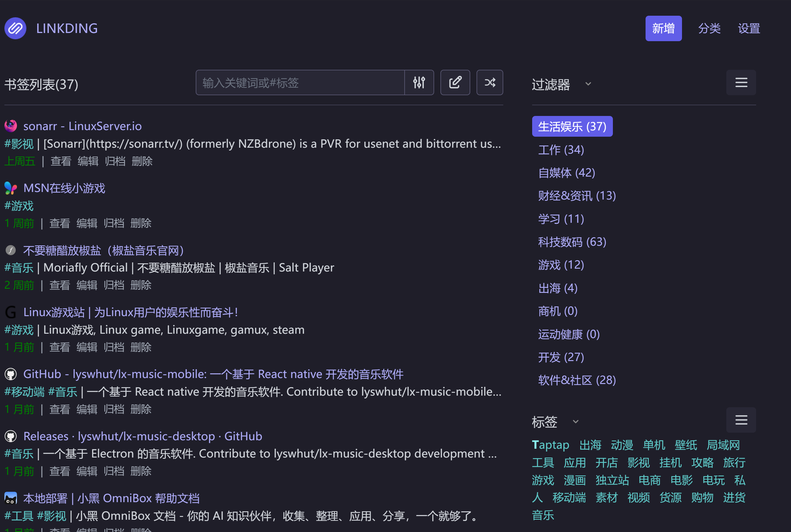Screen dimensions: 791x532
Task: Click 删除 under sonarr bookmark
Action: (x=142, y=161)
